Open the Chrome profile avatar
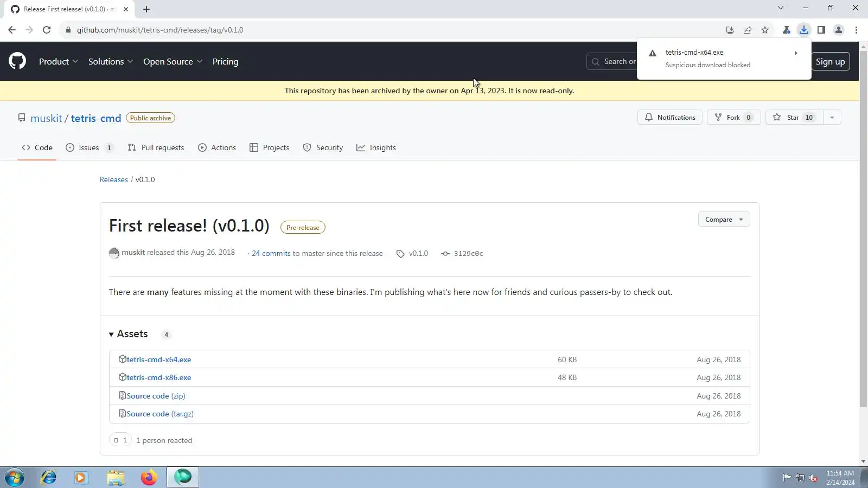 [x=839, y=30]
